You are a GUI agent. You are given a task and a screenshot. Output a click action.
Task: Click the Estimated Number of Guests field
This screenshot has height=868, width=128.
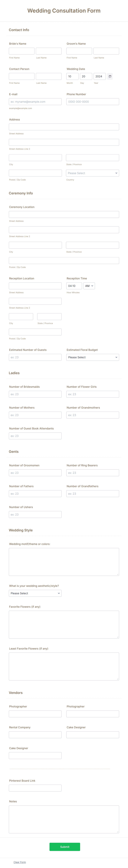(x=35, y=357)
